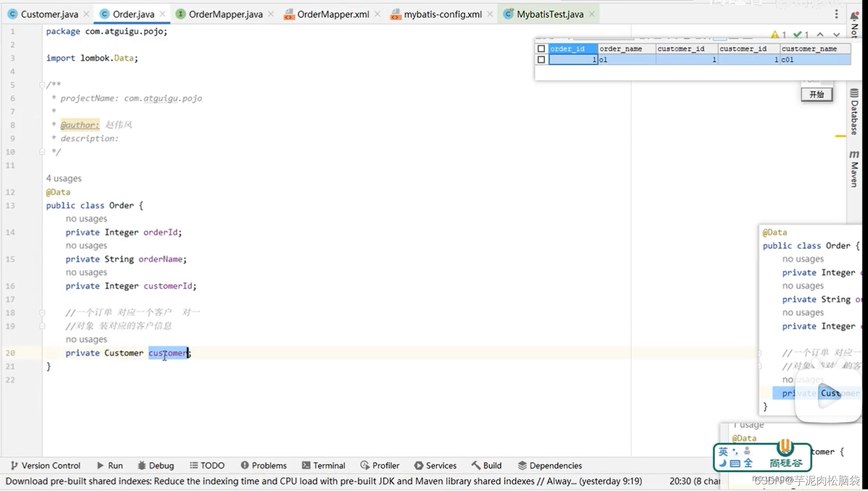Click the yellow stripe mark on error scrollbar
This screenshot has width=868, height=491.
[x=840, y=136]
